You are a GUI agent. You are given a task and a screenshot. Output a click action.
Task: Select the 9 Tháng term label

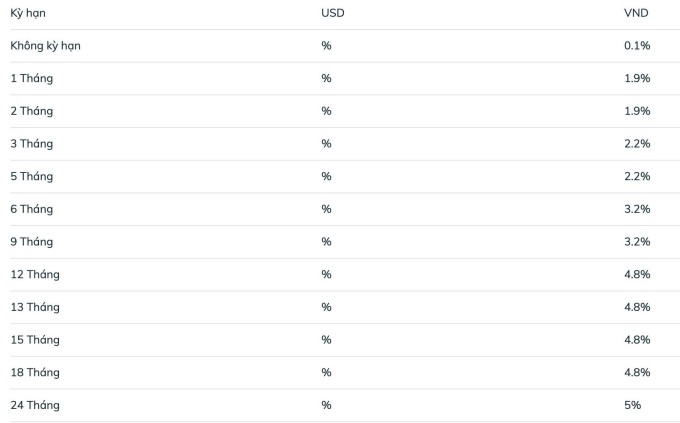click(32, 242)
